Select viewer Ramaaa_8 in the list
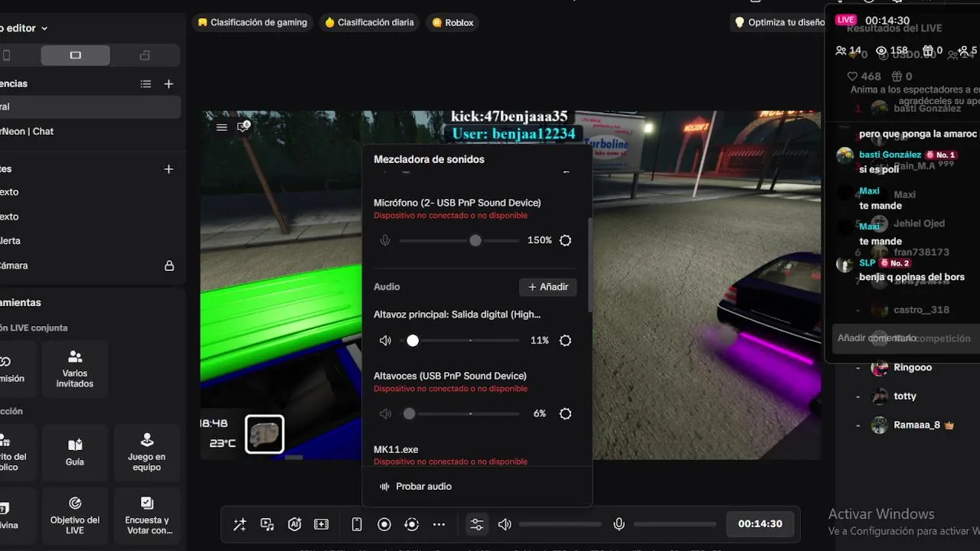 click(916, 425)
